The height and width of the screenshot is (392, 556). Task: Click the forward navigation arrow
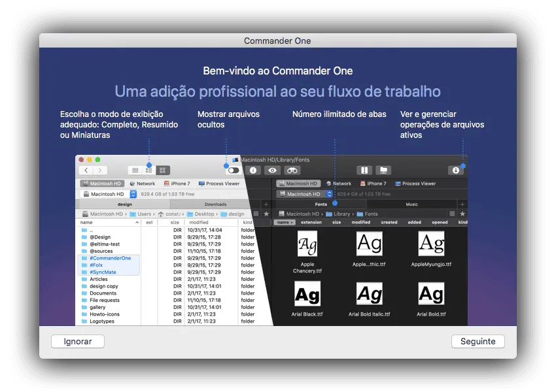(x=100, y=171)
